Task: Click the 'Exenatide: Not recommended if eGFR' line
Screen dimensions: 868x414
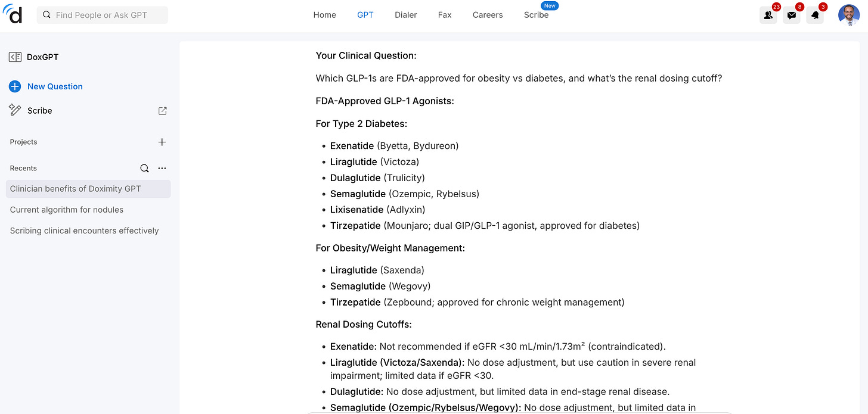Action: coord(498,347)
